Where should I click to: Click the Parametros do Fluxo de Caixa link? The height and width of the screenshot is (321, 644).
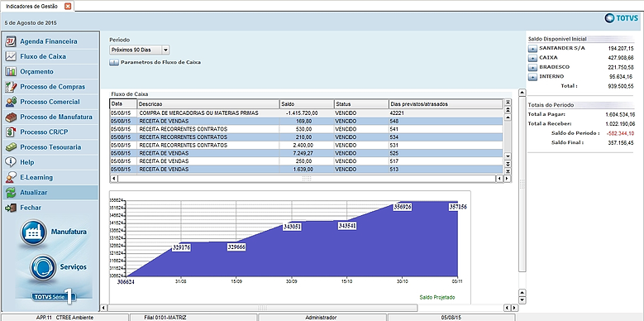point(160,63)
